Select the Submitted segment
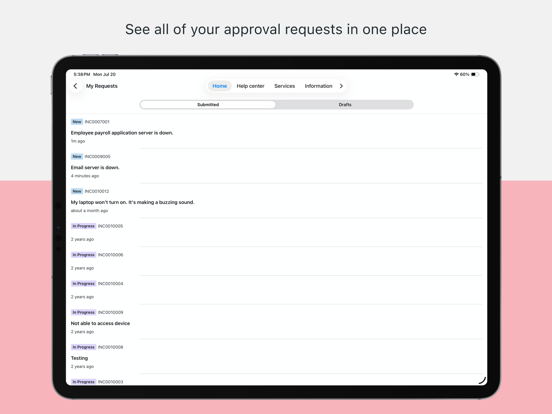This screenshot has height=414, width=552. tap(208, 105)
